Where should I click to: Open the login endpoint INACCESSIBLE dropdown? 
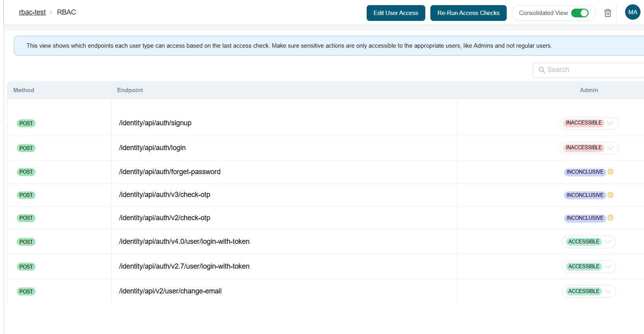[610, 148]
